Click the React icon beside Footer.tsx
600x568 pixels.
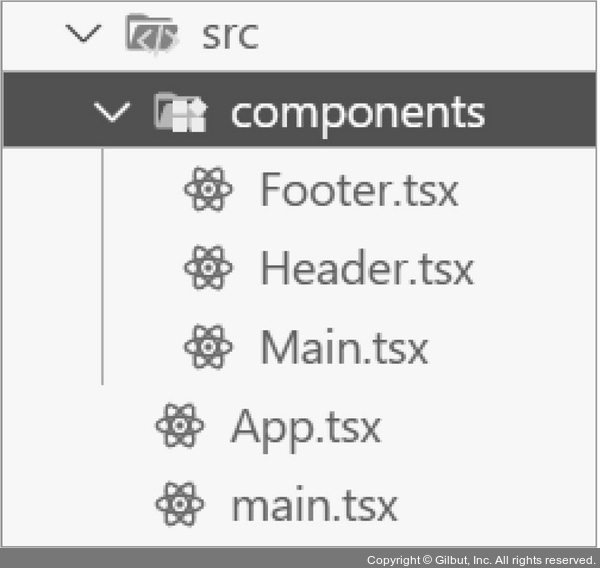coord(209,190)
